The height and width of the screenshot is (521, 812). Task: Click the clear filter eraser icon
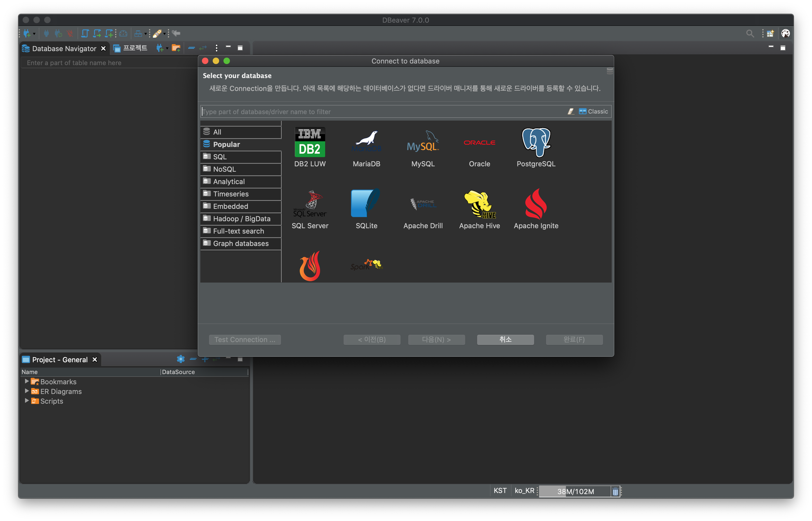[x=571, y=111]
